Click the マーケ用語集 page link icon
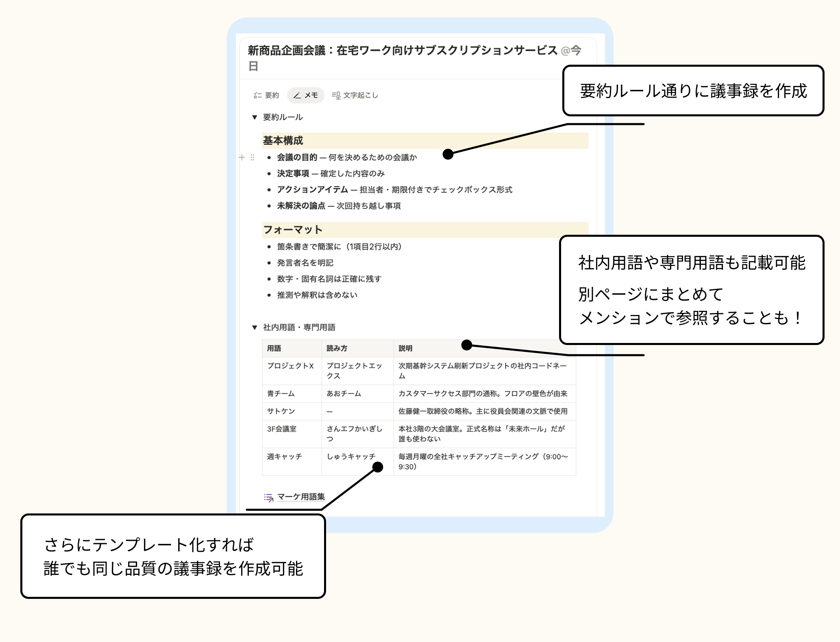Image resolution: width=840 pixels, height=642 pixels. (268, 497)
